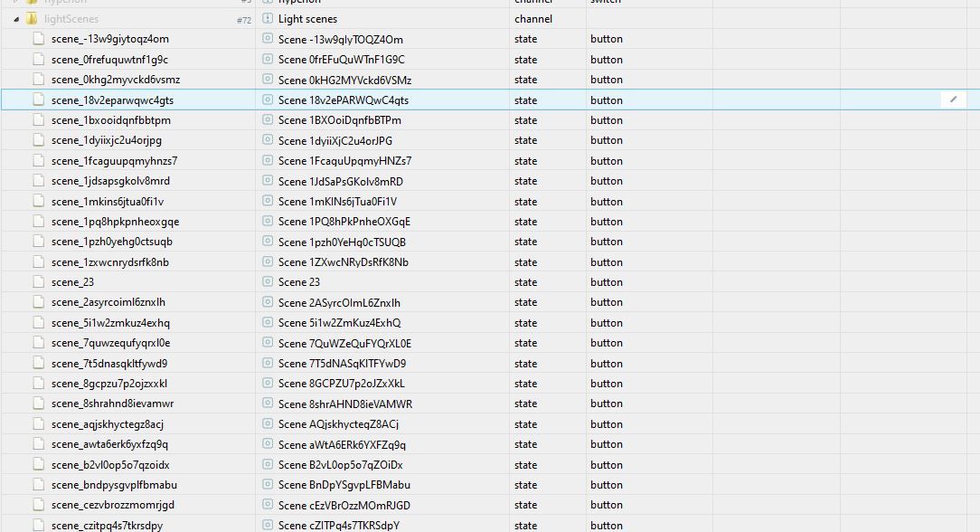Click the Light scenes channel name

tap(307, 19)
